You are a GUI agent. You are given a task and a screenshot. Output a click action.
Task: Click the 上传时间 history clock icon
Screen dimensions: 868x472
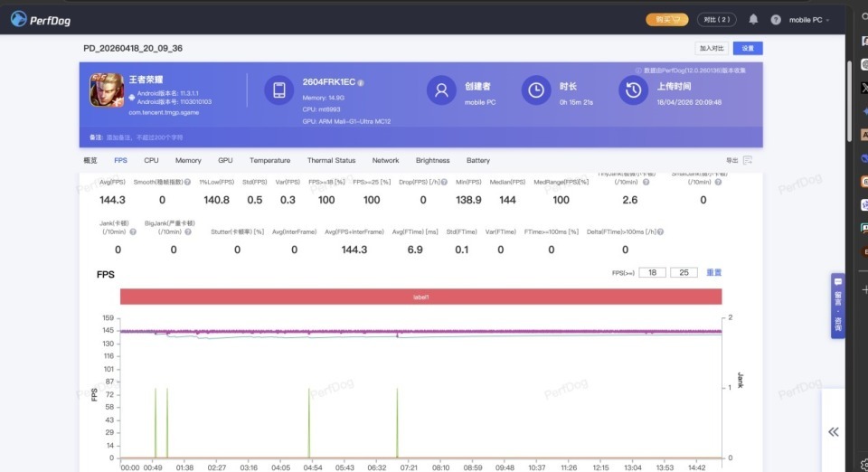(633, 90)
